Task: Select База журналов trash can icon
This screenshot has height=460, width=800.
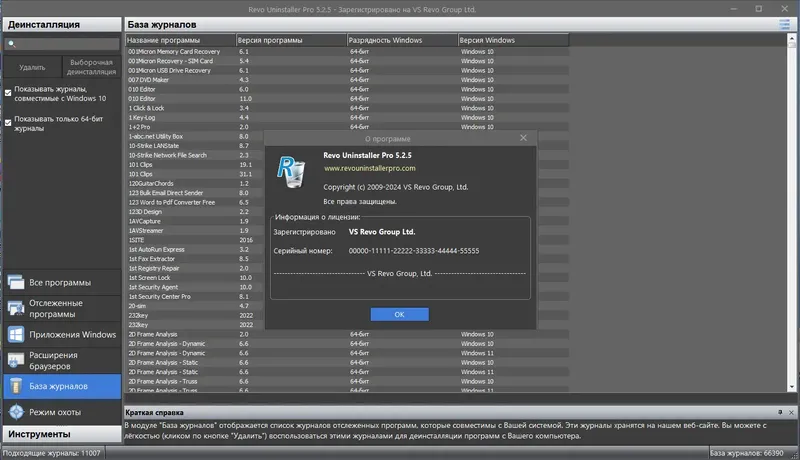Action: coord(16,386)
